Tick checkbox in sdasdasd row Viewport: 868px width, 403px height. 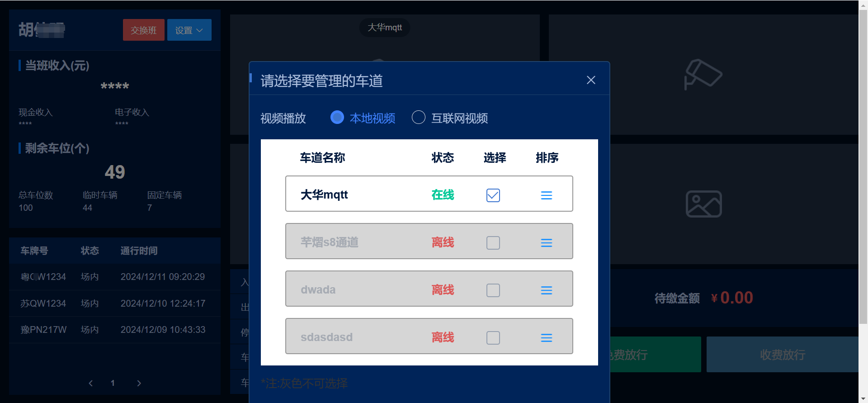coord(493,338)
